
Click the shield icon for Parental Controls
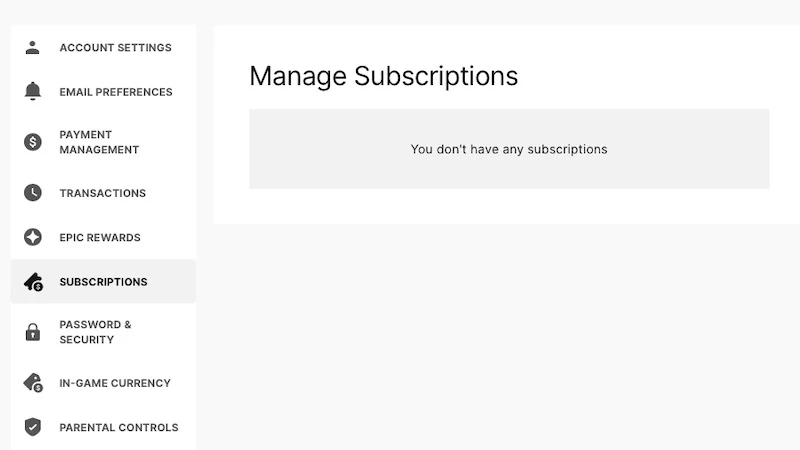(x=33, y=427)
